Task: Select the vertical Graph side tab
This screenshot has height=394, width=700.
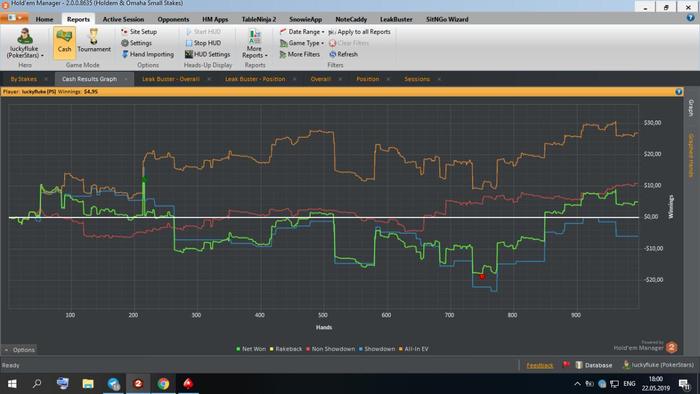Action: click(691, 108)
